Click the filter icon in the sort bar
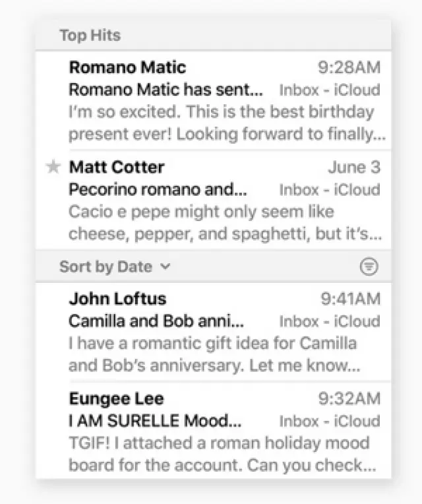Viewport: 422px width, 504px height. pyautogui.click(x=370, y=267)
